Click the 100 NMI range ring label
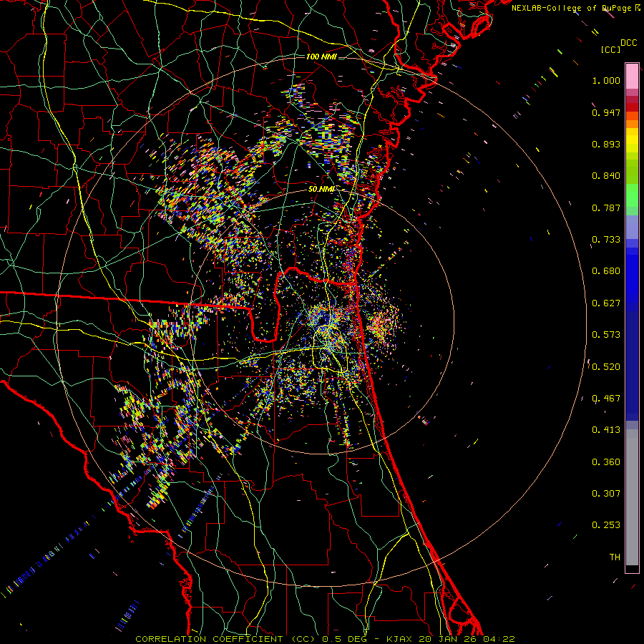 tap(321, 57)
